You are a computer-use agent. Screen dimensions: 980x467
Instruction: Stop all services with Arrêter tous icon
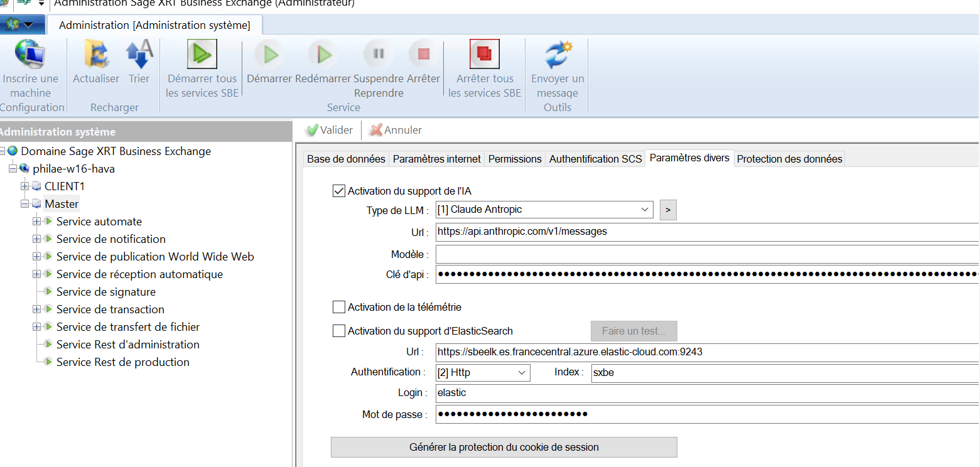coord(484,54)
